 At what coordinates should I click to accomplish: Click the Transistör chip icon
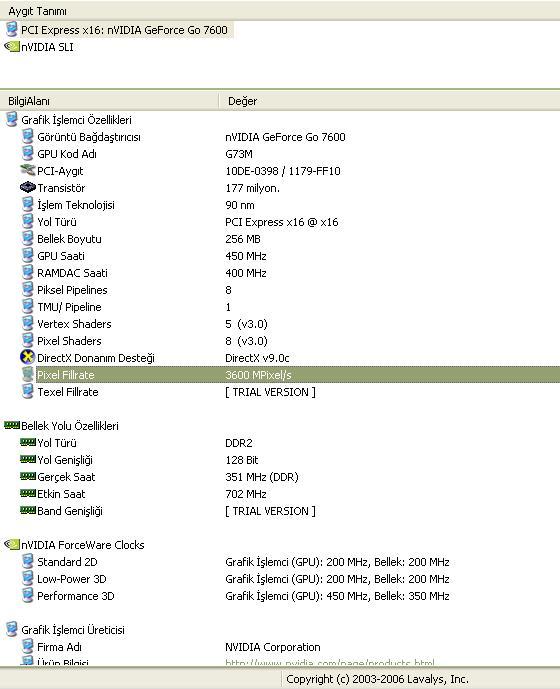[x=27, y=188]
